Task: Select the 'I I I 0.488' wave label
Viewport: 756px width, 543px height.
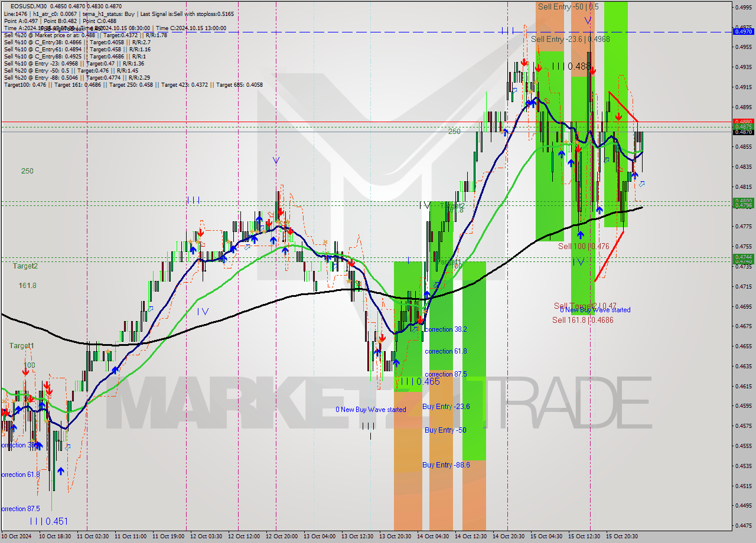Action: click(x=571, y=67)
